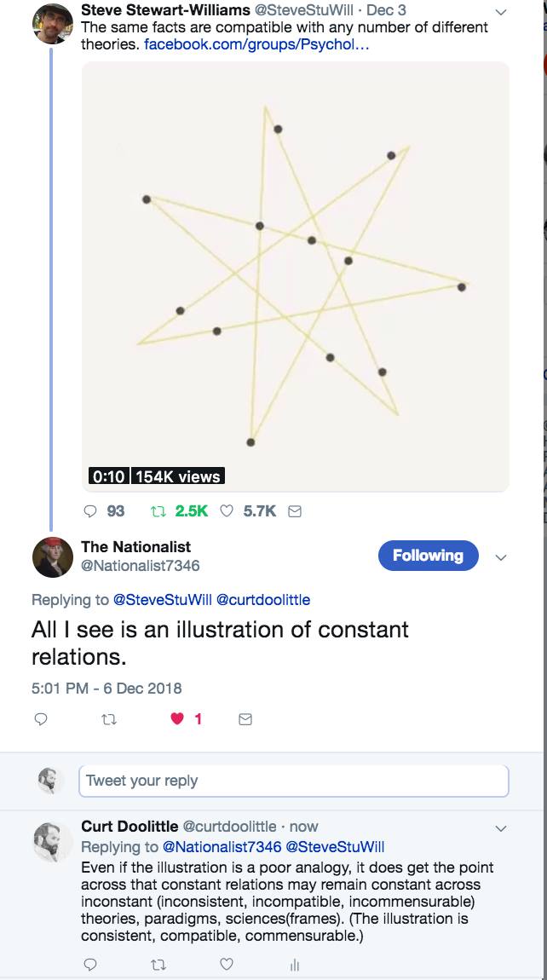The image size is (547, 980).
Task: Toggle the Following button for The Nationalist
Action: [428, 556]
